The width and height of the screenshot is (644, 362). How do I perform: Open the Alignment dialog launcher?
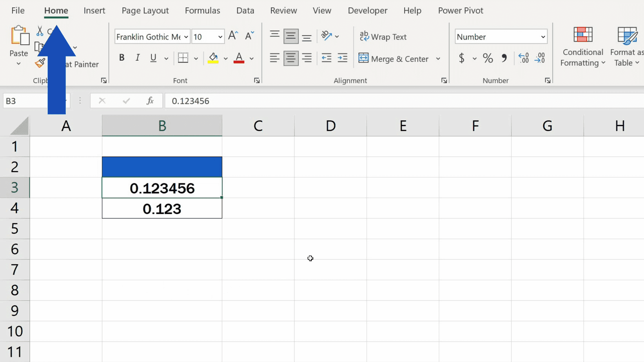(x=444, y=80)
